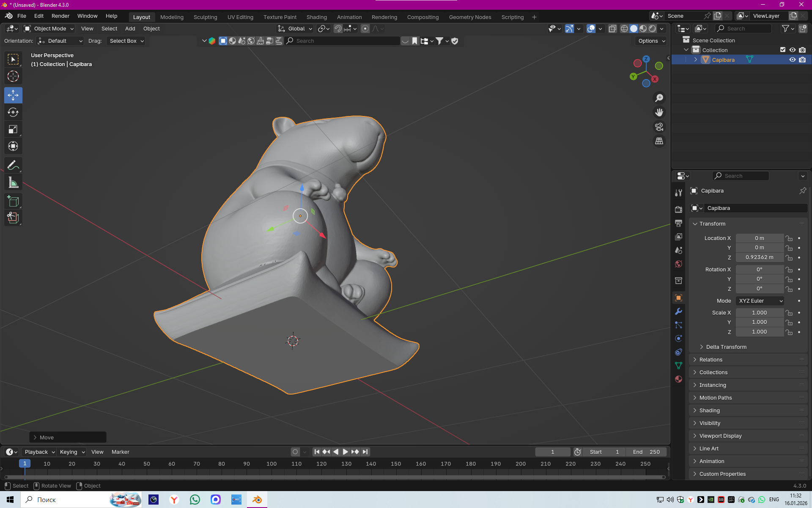Open the XYZ Euler rotation mode dropdown
812x508 pixels.
760,301
